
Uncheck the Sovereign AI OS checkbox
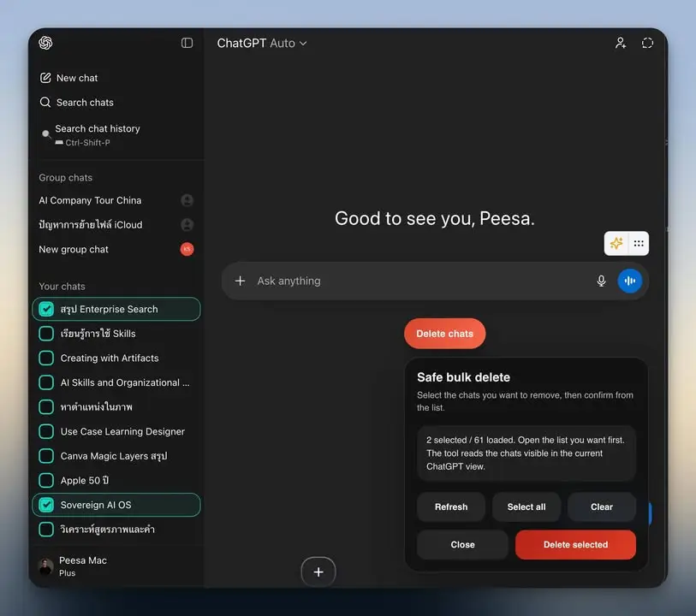tap(46, 505)
